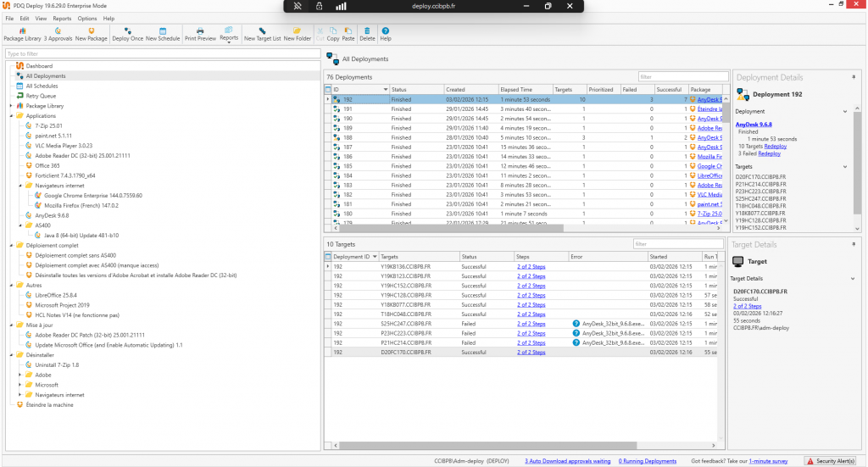Viewport: 868px width, 467px height.
Task: Click the deployments grid horizontal scrollbar
Action: (451, 228)
